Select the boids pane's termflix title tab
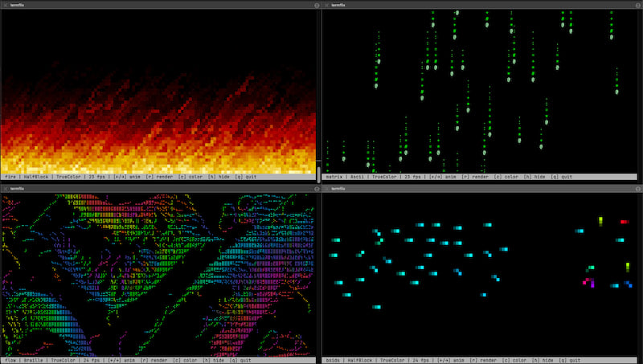Viewport: 643px width, 364px height. point(338,189)
